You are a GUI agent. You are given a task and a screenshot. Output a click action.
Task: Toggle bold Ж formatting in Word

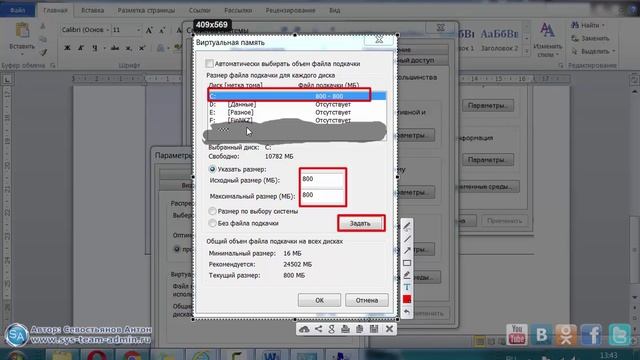click(x=67, y=48)
